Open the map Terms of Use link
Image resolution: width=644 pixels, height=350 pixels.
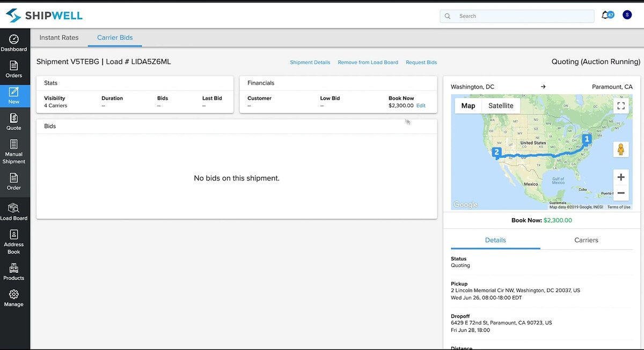pos(619,207)
